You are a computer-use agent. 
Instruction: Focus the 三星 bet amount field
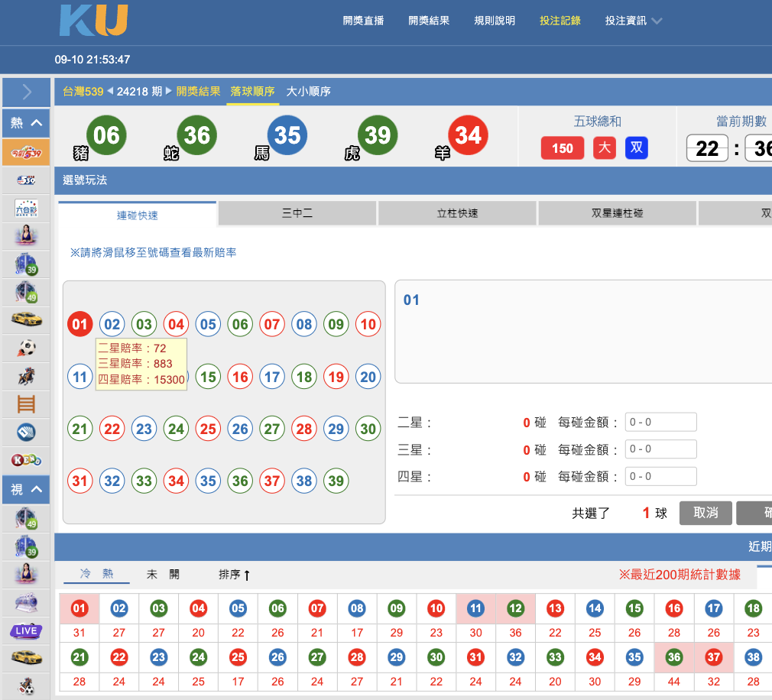click(660, 449)
